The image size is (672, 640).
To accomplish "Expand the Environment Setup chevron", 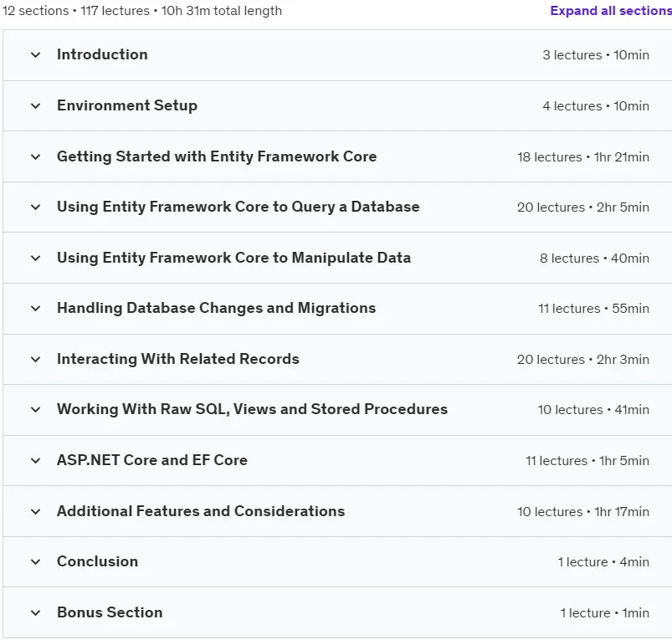I will tap(36, 105).
